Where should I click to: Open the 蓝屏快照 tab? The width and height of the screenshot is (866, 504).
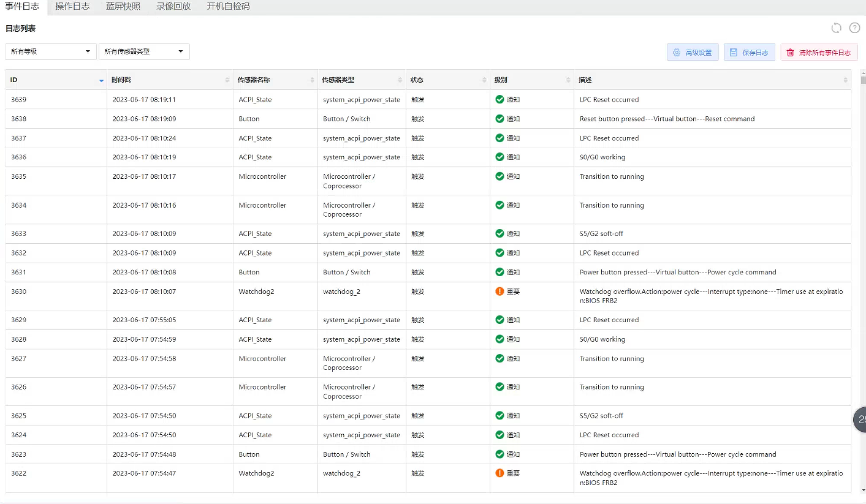123,7
